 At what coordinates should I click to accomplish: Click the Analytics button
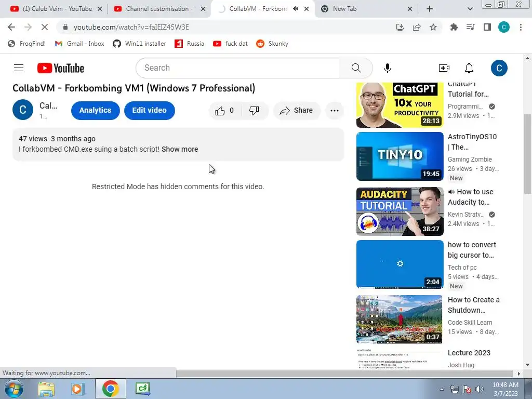96,110
